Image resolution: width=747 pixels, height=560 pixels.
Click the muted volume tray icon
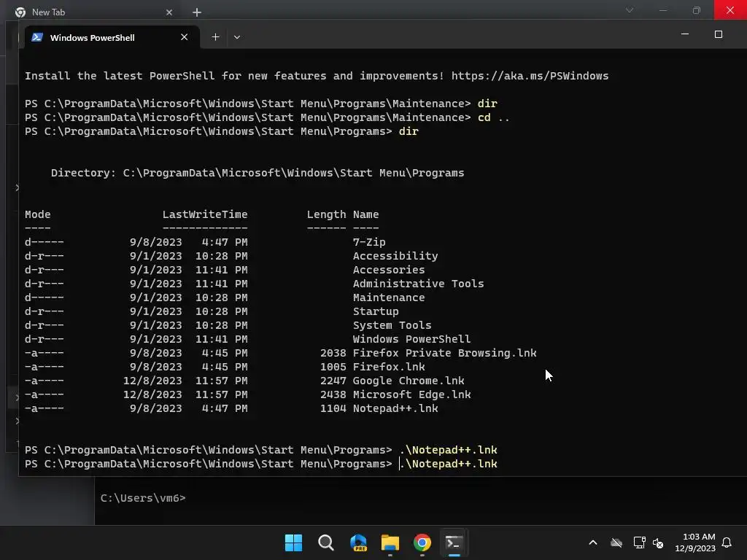pos(658,542)
